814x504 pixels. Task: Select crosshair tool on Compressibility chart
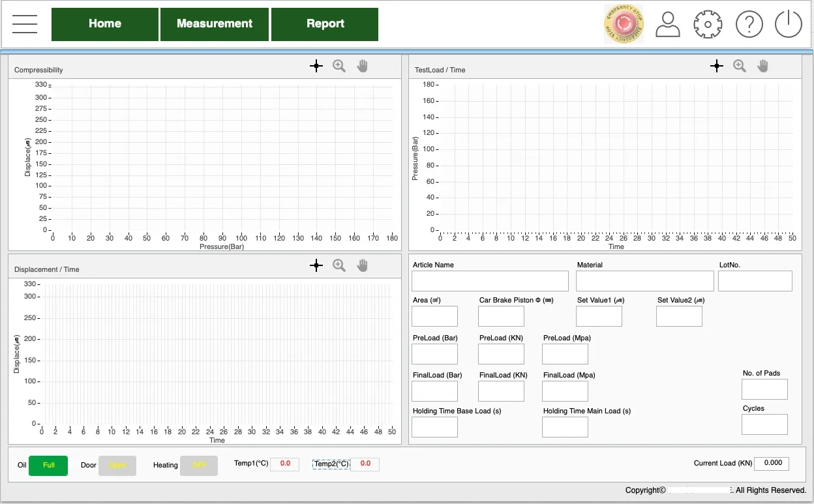point(316,66)
